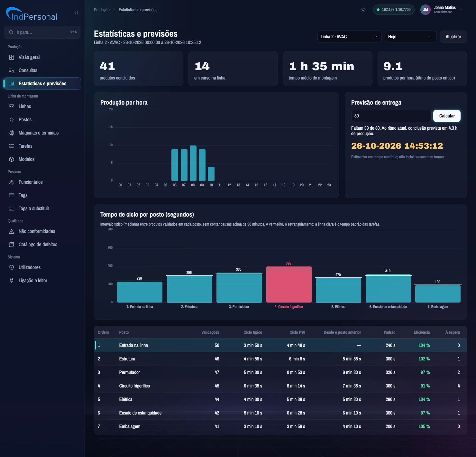Click the 192.168.1.10:7700 connection status badge
The image size is (476, 457).
(x=394, y=10)
